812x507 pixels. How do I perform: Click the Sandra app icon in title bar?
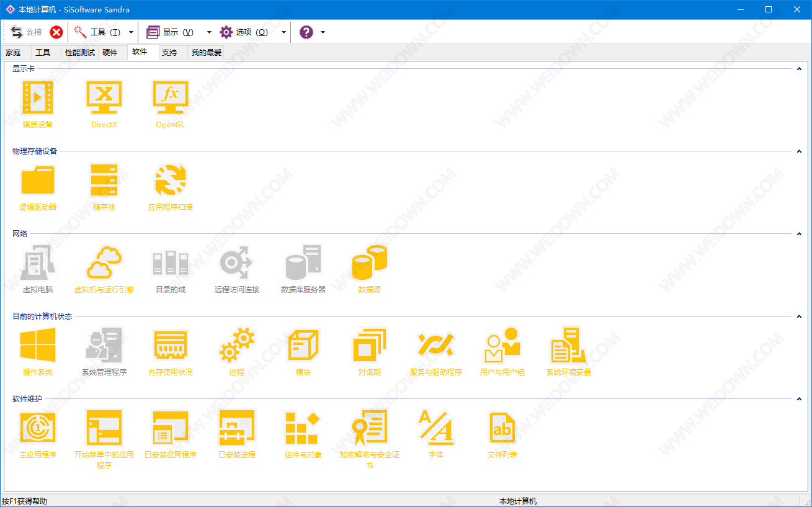(x=10, y=9)
